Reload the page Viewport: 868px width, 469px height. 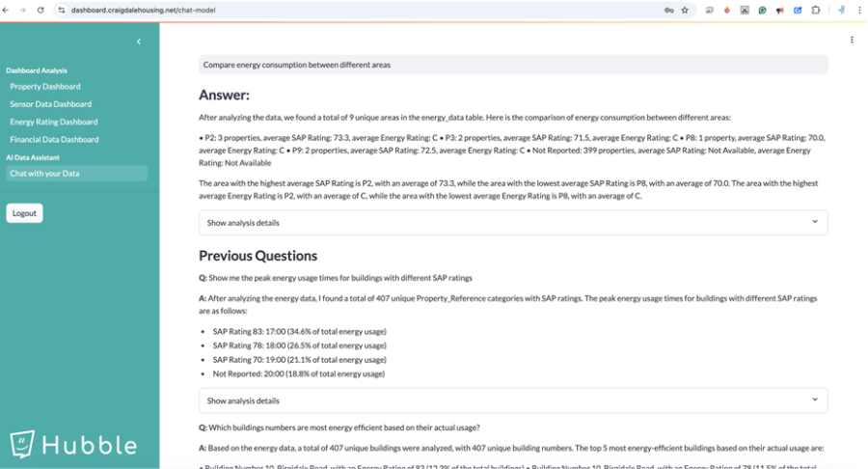(x=41, y=10)
